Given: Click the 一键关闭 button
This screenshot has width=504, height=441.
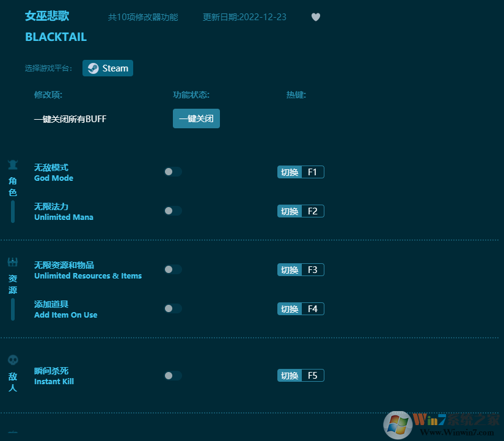Looking at the screenshot, I should [x=196, y=118].
